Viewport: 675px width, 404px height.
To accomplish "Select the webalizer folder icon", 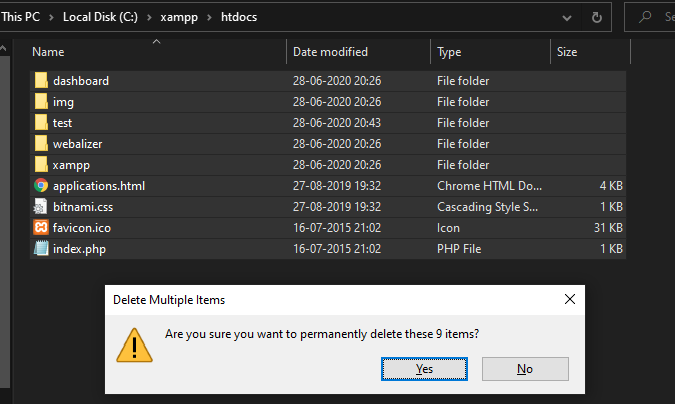I will (41, 143).
